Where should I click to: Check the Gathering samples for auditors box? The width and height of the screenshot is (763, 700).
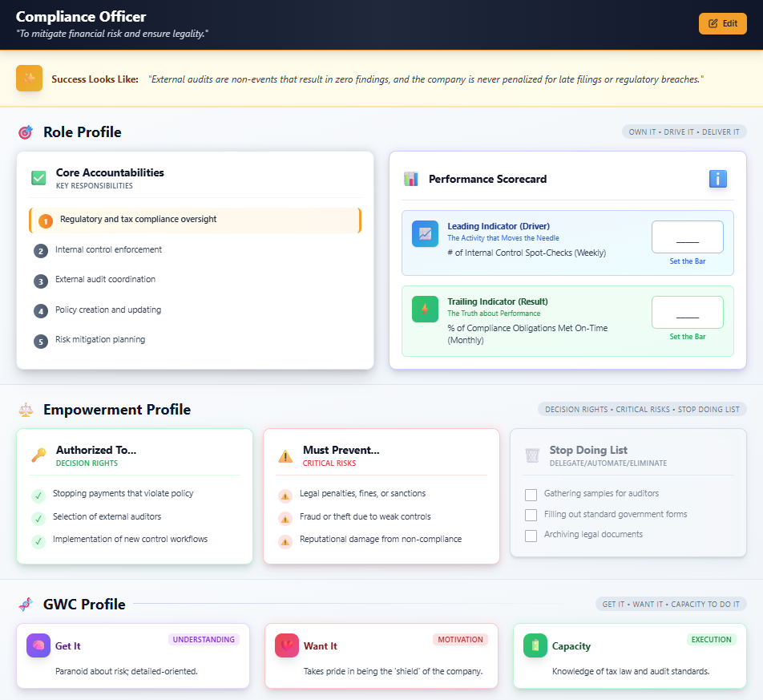coord(531,495)
